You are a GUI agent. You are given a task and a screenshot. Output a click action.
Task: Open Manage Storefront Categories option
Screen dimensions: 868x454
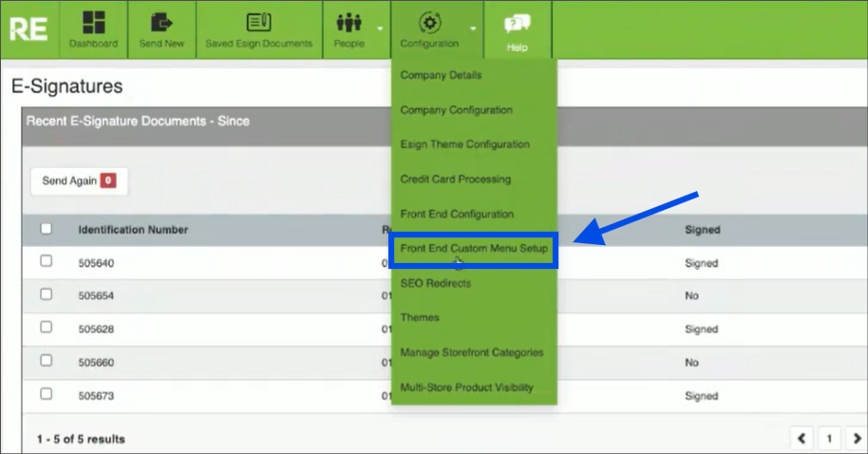coord(471,352)
